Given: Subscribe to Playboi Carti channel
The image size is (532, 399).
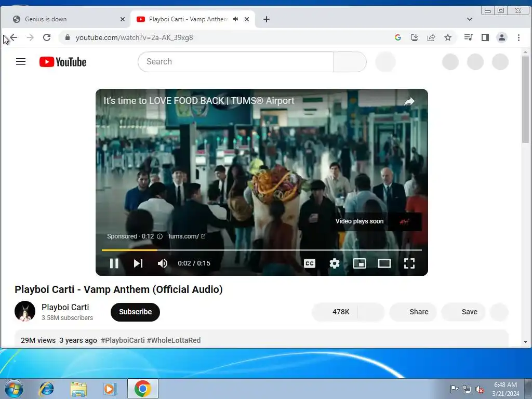Looking at the screenshot, I should point(135,312).
